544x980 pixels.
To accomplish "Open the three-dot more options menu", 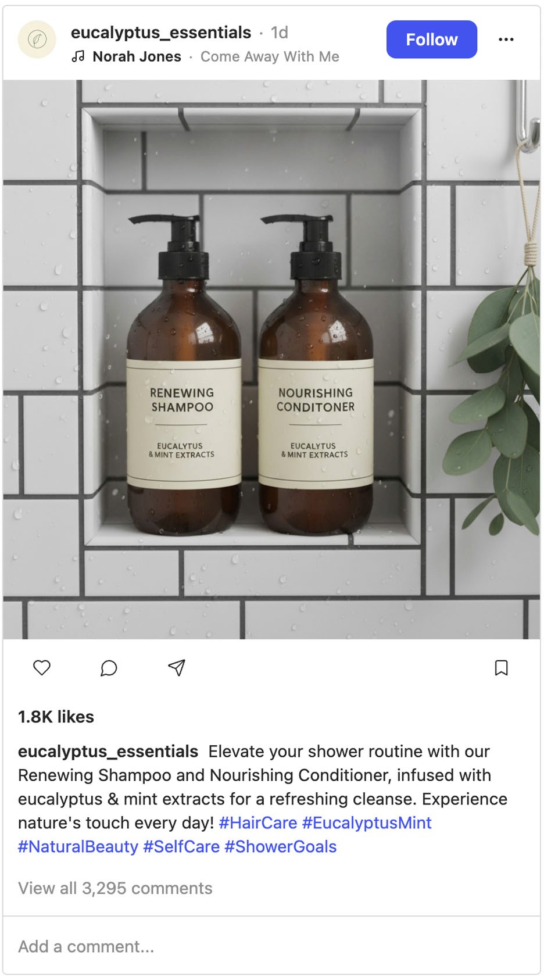I will (506, 40).
